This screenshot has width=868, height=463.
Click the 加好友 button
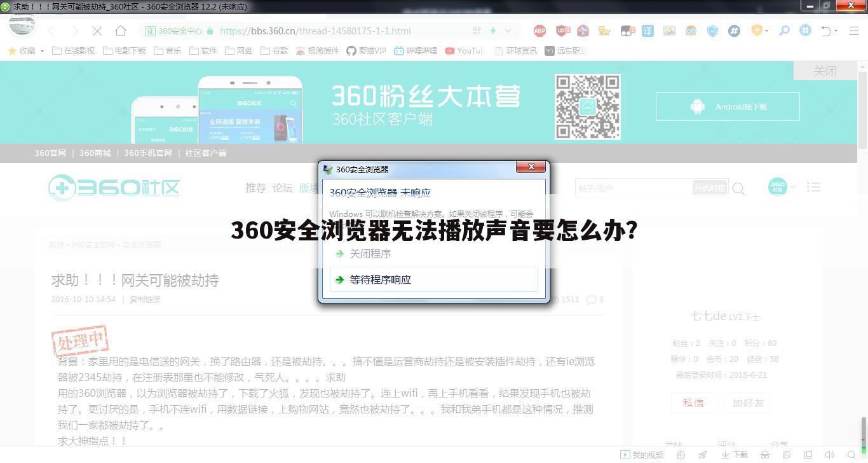click(x=748, y=403)
